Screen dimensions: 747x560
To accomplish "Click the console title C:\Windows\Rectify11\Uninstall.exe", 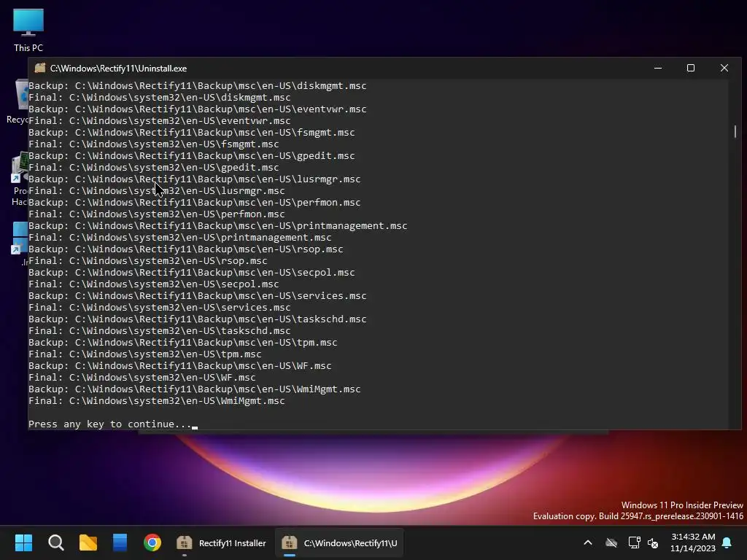I will pyautogui.click(x=119, y=68).
